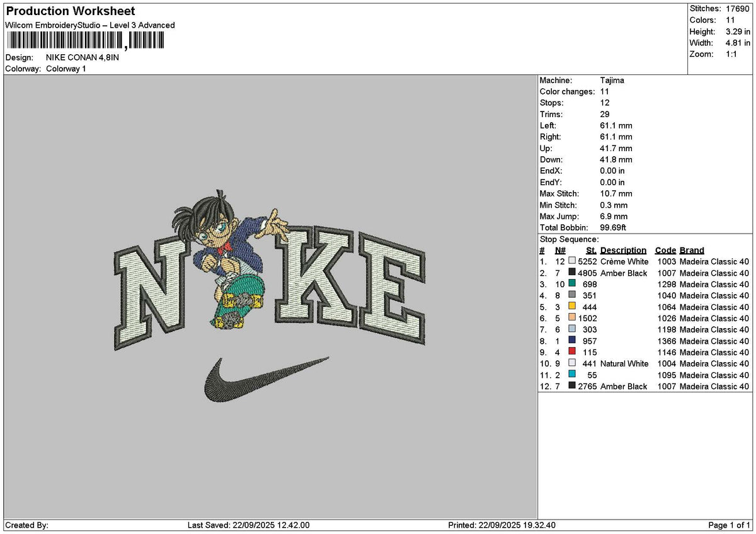
Task: Select the teal swatch for code 1298
Action: (x=572, y=284)
